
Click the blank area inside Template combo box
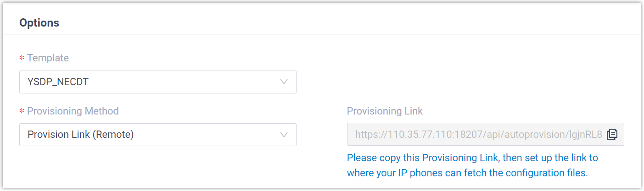coord(184,82)
